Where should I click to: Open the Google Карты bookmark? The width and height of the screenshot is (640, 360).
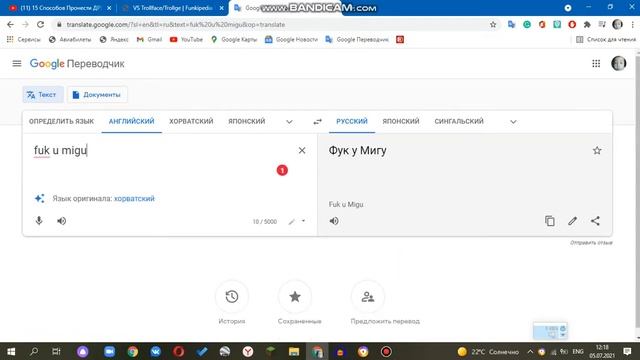[234, 40]
